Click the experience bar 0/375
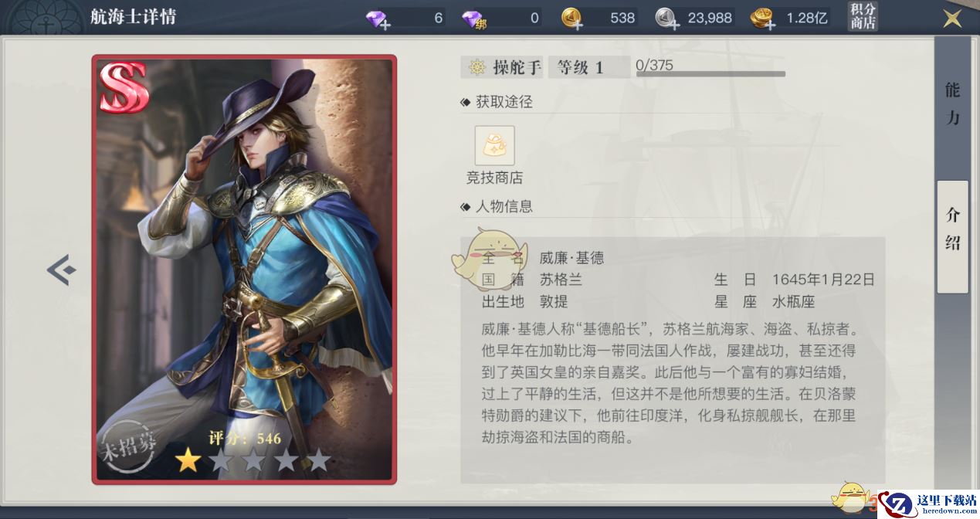 point(710,68)
